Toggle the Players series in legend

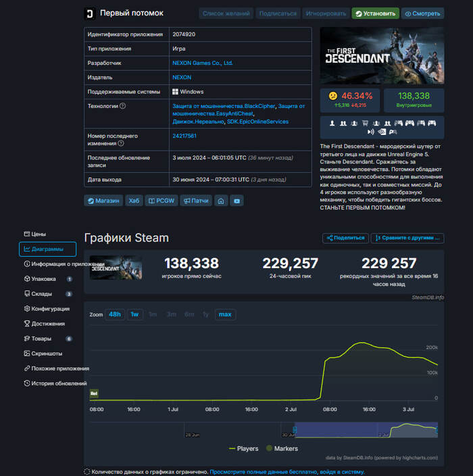pyautogui.click(x=244, y=449)
